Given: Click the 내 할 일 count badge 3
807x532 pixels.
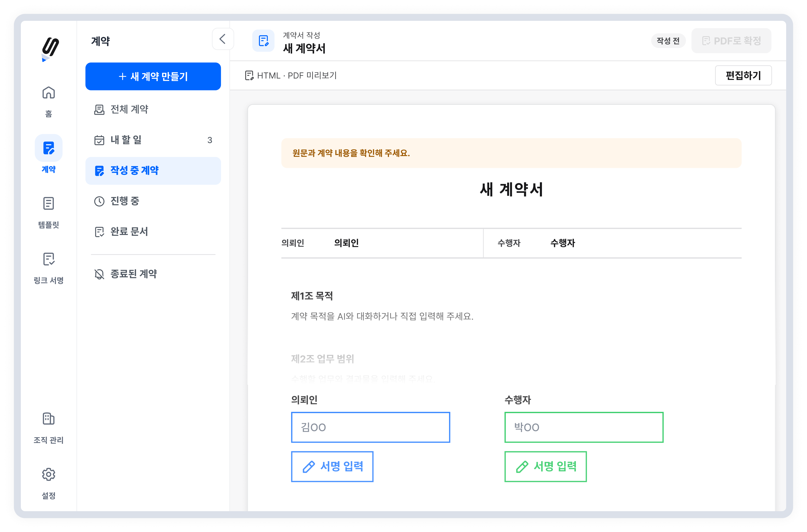Looking at the screenshot, I should point(210,140).
